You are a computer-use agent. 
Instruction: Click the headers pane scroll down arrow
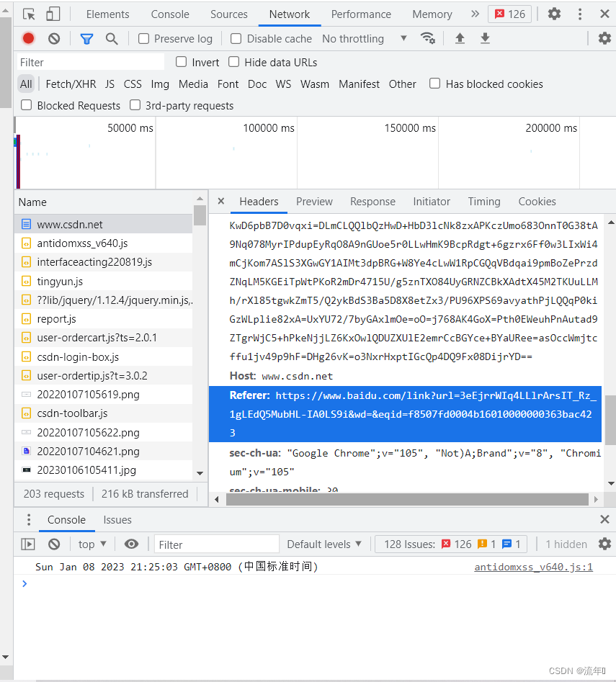click(611, 483)
